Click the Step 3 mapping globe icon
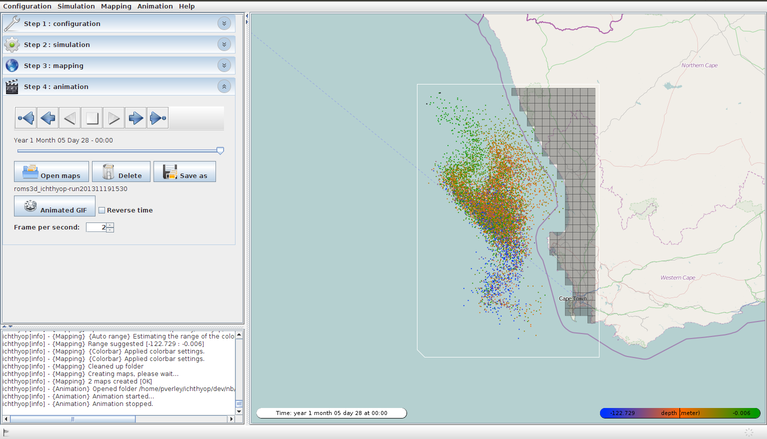The height and width of the screenshot is (439, 767). 12,66
